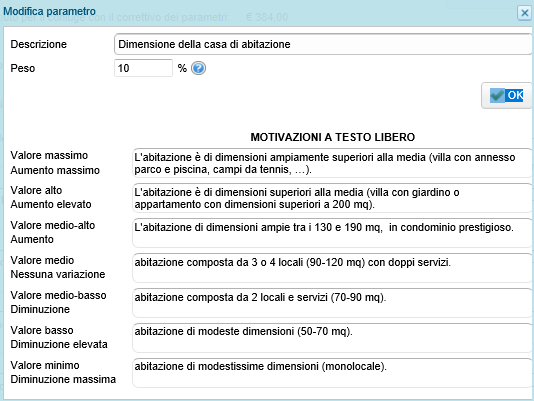
Task: Select the 'Valore medio-basso' label
Action: (59, 295)
